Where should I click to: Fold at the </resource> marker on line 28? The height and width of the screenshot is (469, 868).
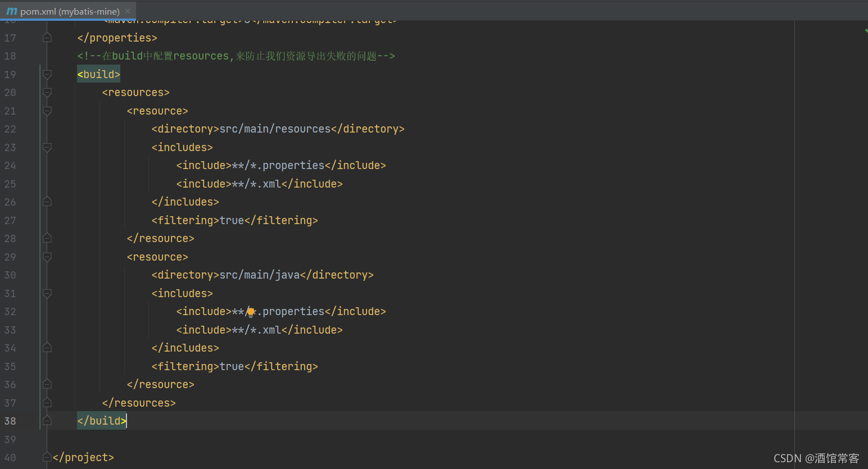47,238
